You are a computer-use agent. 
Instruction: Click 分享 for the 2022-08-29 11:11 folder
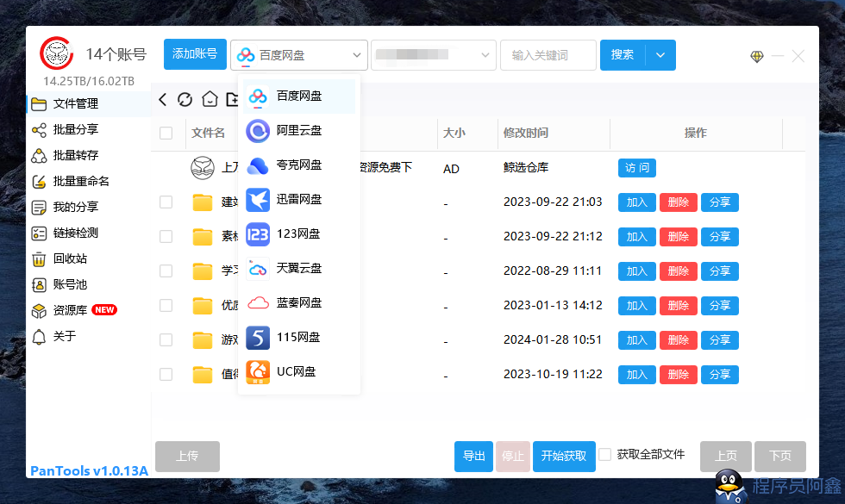pyautogui.click(x=720, y=271)
